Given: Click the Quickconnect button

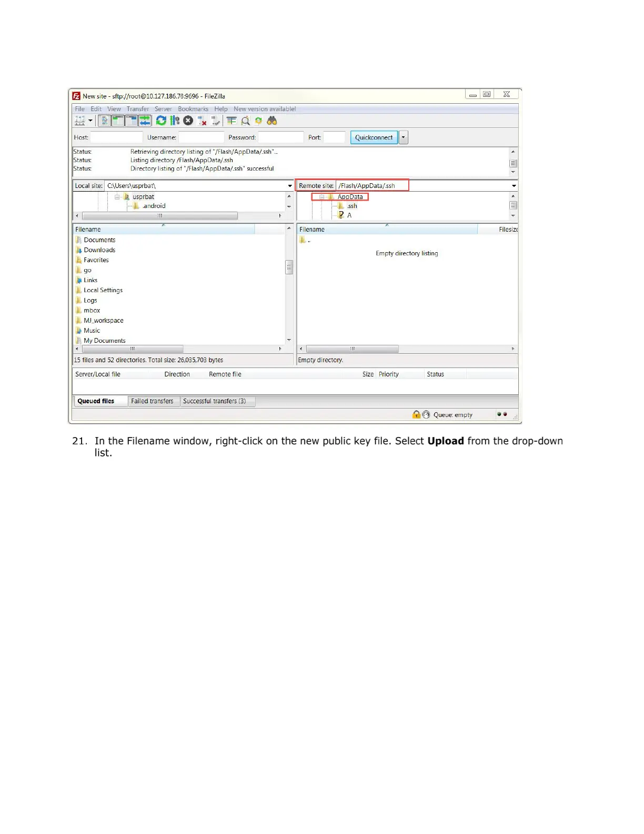Looking at the screenshot, I should coord(374,137).
